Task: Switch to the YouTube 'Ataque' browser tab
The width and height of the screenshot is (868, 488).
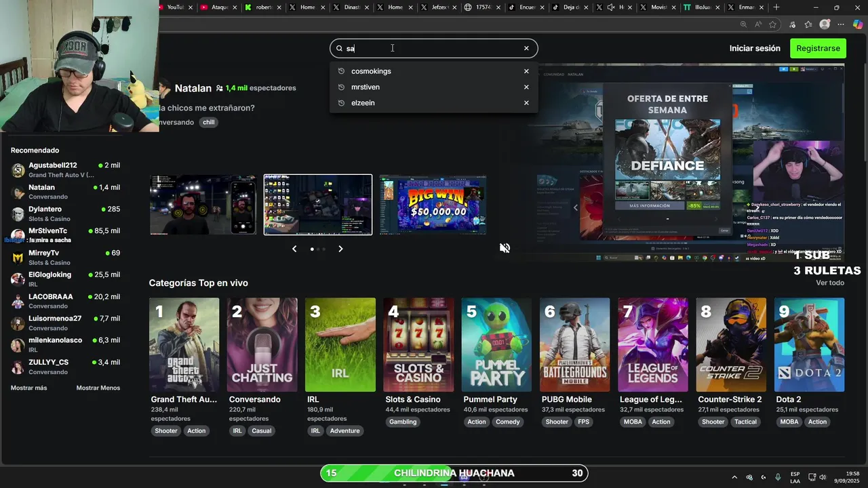Action: [x=220, y=7]
